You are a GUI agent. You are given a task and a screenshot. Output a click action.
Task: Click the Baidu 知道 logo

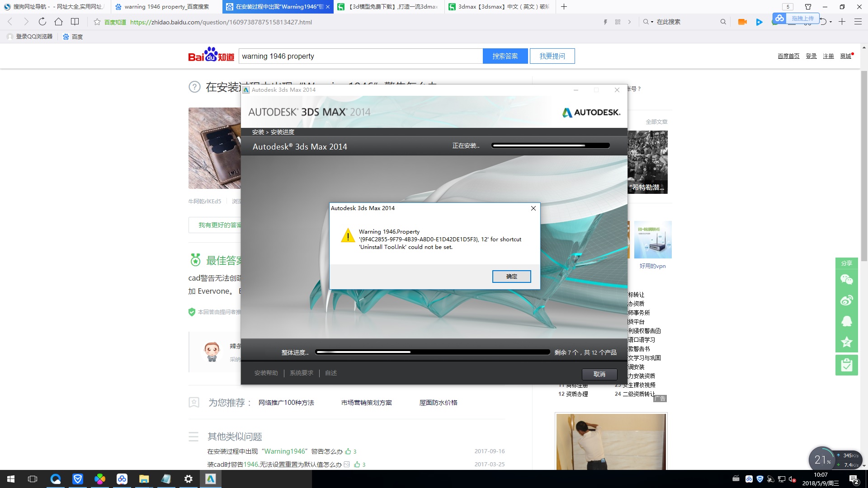211,55
